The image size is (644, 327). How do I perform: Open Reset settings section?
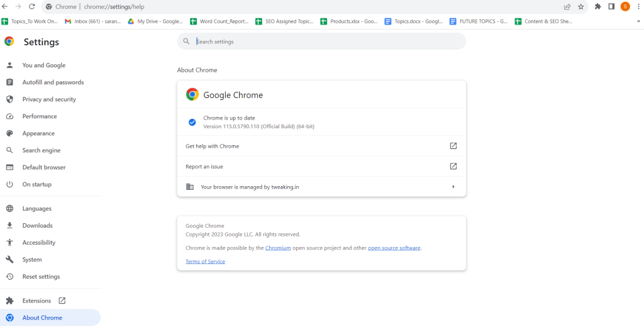click(x=41, y=277)
